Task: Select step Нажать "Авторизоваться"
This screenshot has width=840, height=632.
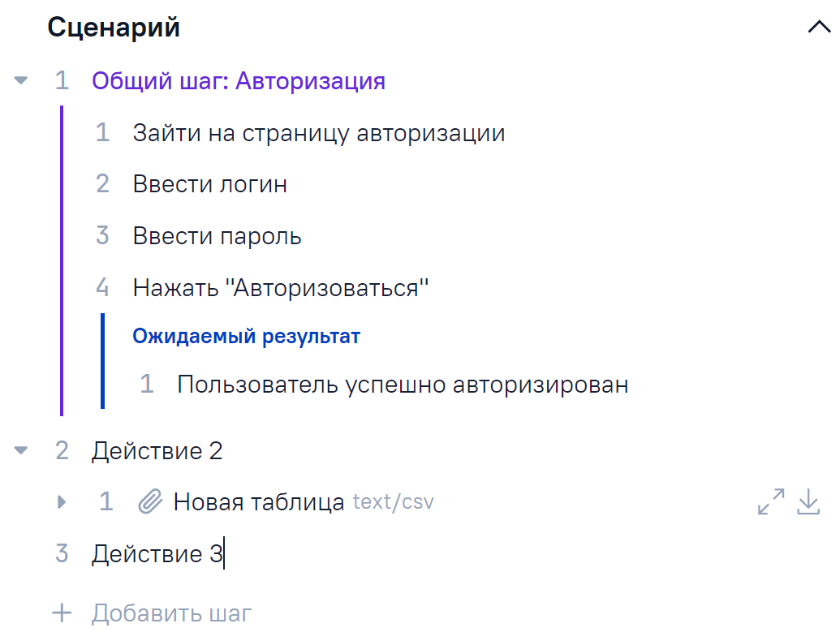Action: click(x=280, y=287)
